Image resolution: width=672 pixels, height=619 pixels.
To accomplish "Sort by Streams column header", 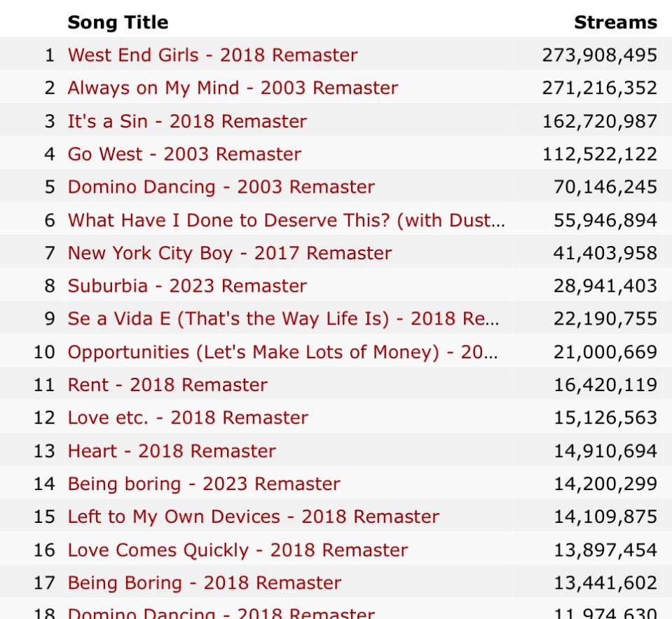I will click(615, 22).
